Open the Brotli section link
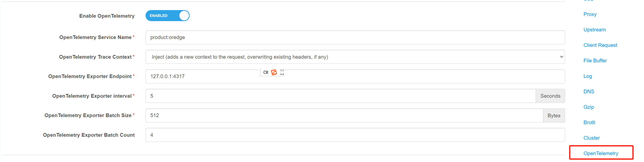644x162 pixels. click(589, 122)
